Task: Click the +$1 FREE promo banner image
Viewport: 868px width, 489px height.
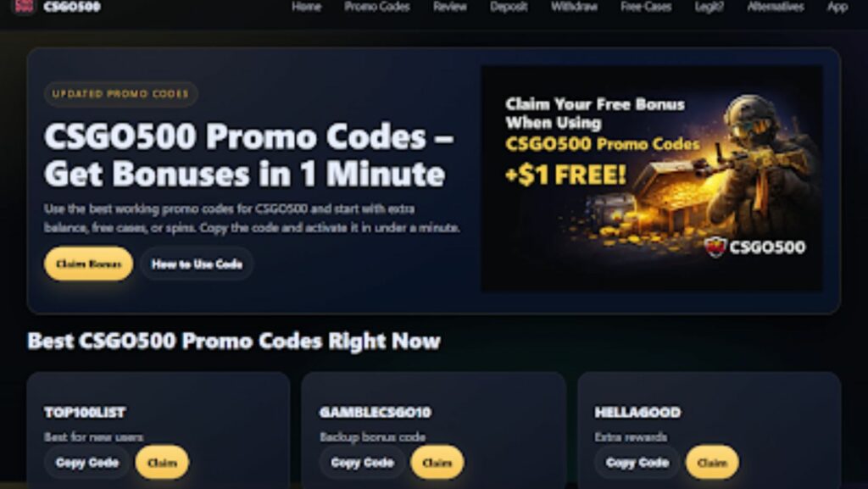Action: pyautogui.click(x=652, y=178)
